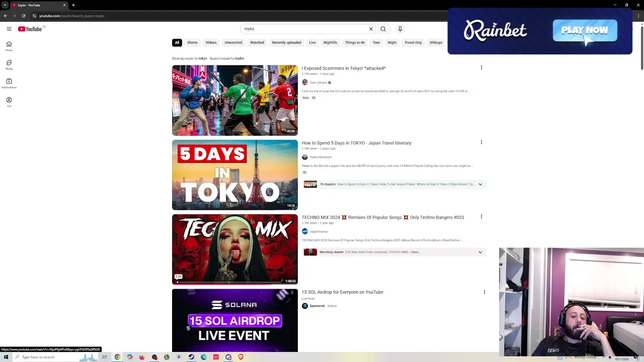Open Brave browser from the taskbar
Image resolution: width=644 pixels, height=362 pixels.
click(x=240, y=357)
